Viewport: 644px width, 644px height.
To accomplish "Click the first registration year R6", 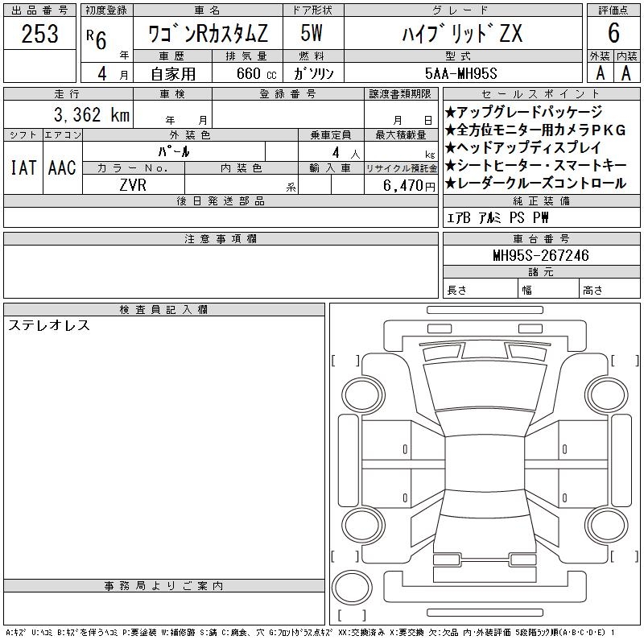I will (x=97, y=39).
